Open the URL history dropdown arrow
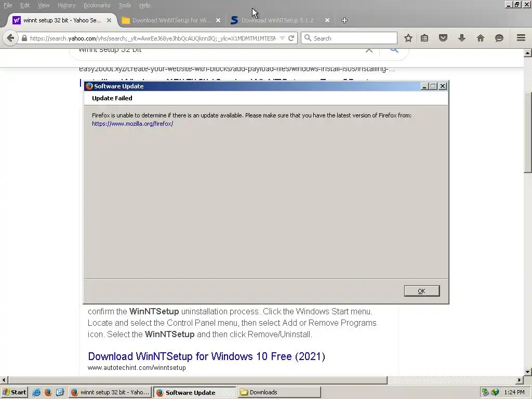 pyautogui.click(x=282, y=38)
